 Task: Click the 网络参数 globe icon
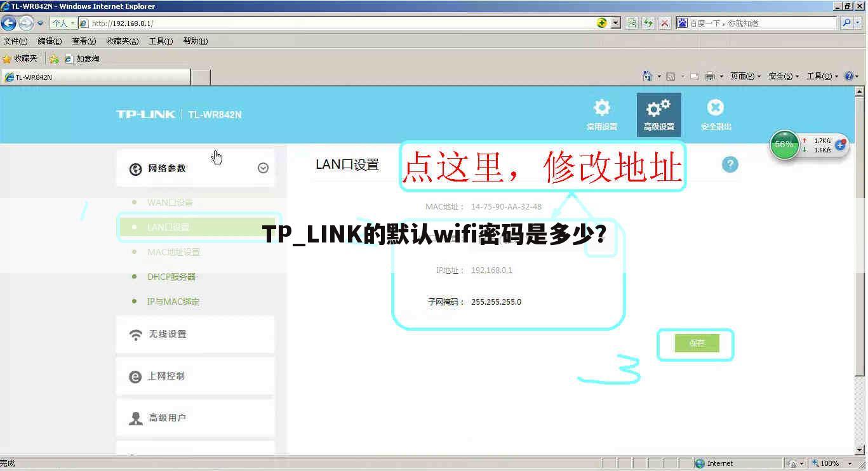tap(135, 169)
